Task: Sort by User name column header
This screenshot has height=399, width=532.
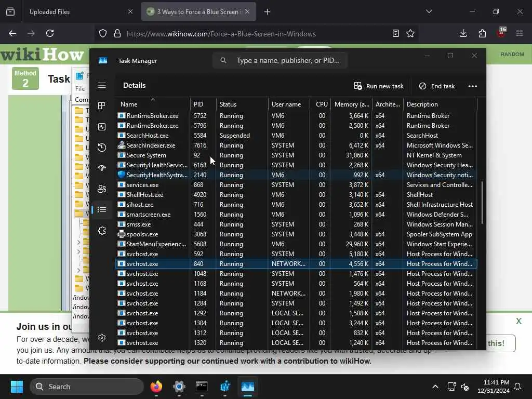Action: 289,104
